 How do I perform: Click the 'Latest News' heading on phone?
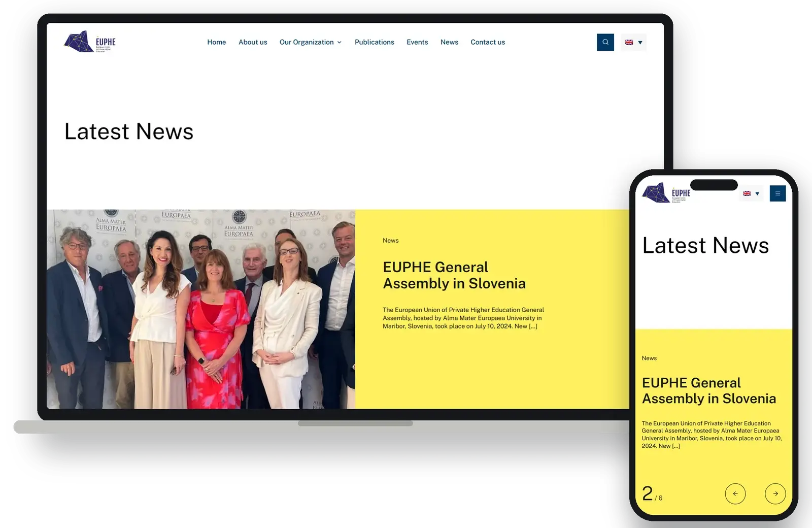(x=705, y=246)
